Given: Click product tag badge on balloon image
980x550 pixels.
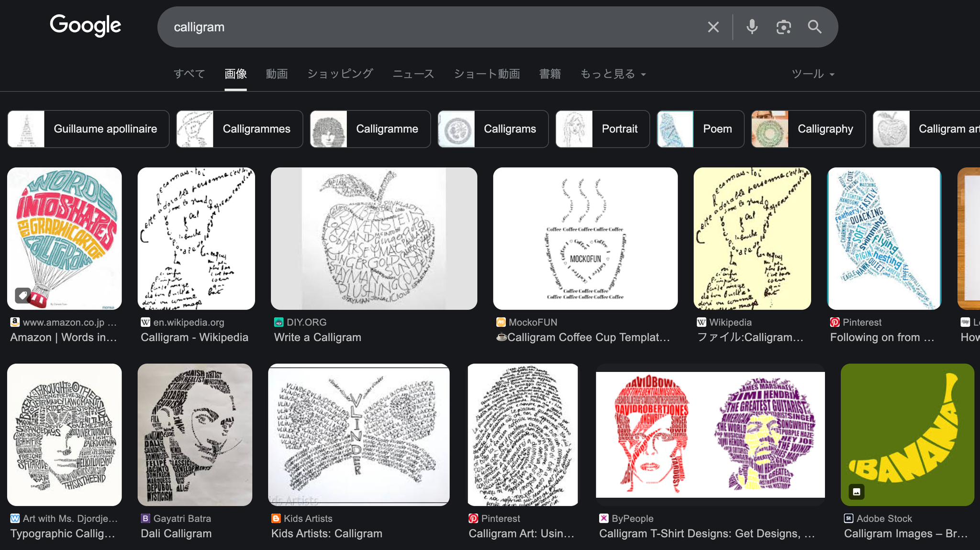Looking at the screenshot, I should 22,295.
